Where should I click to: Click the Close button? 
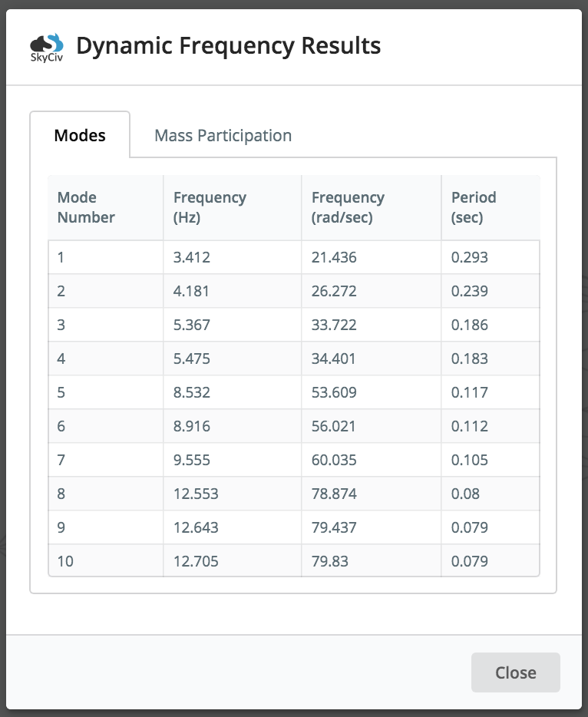point(515,672)
